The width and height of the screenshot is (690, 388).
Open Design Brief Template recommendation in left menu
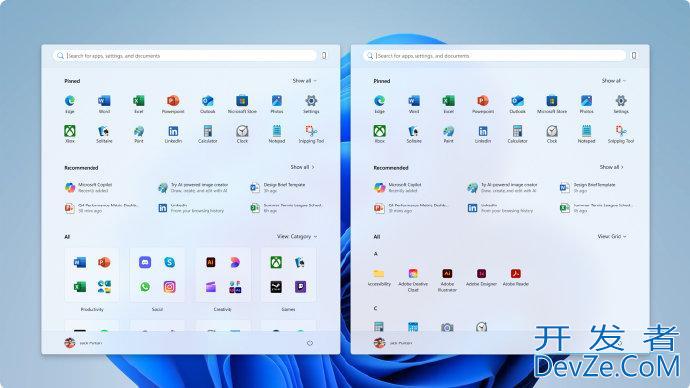[278, 188]
